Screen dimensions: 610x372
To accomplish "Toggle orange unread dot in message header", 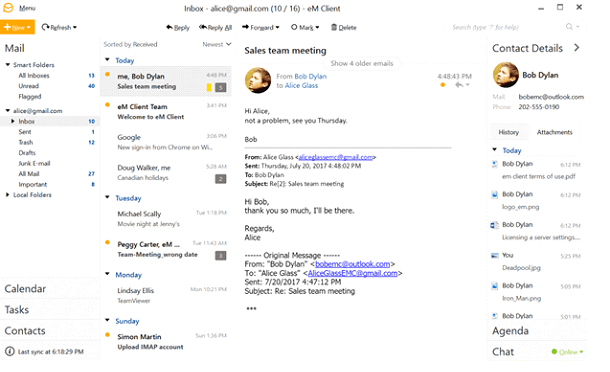I will (442, 85).
